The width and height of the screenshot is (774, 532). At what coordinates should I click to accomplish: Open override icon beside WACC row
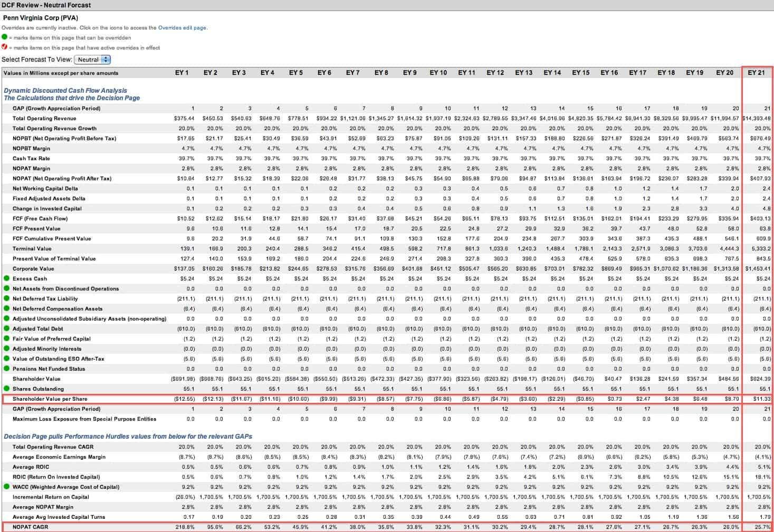[x=6, y=487]
